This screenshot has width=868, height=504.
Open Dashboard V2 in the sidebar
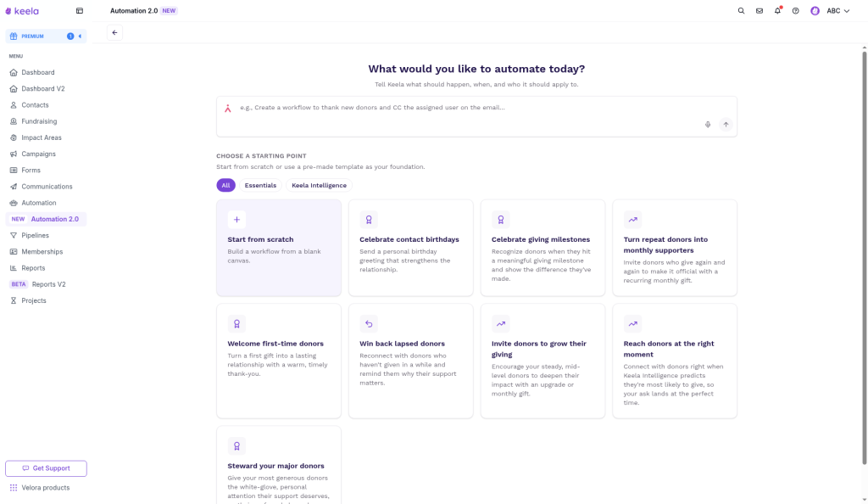click(46, 88)
